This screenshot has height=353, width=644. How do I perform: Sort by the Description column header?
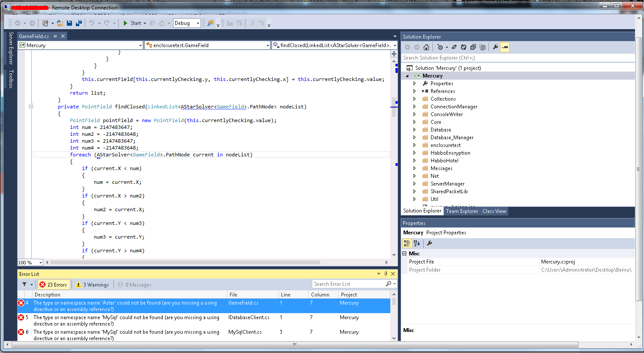pos(130,295)
